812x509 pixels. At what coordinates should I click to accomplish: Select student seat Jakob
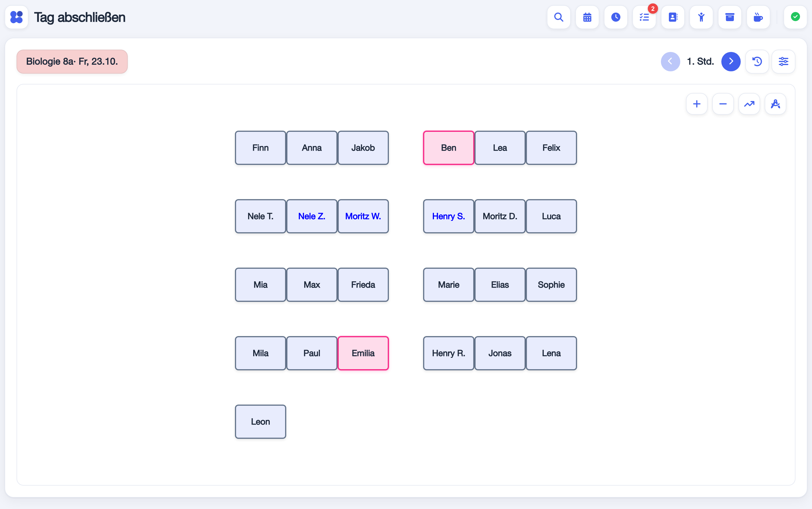(363, 148)
